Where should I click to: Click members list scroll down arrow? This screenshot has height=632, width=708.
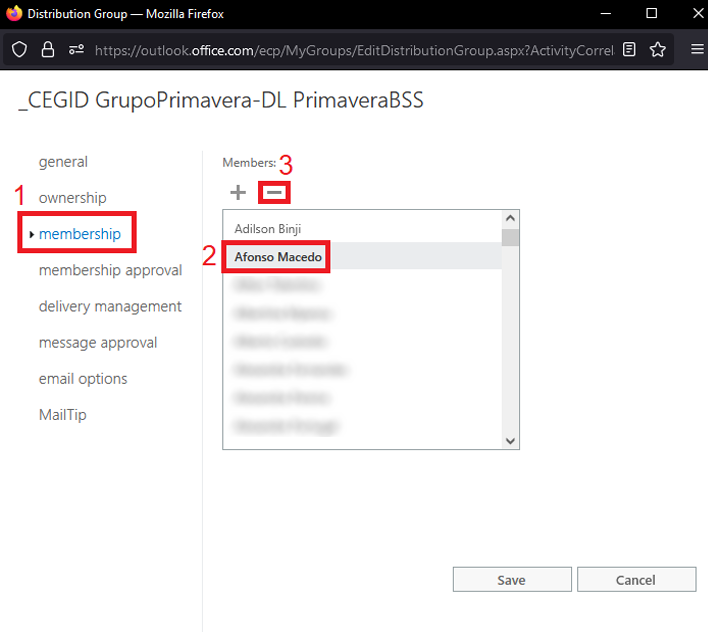(510, 441)
